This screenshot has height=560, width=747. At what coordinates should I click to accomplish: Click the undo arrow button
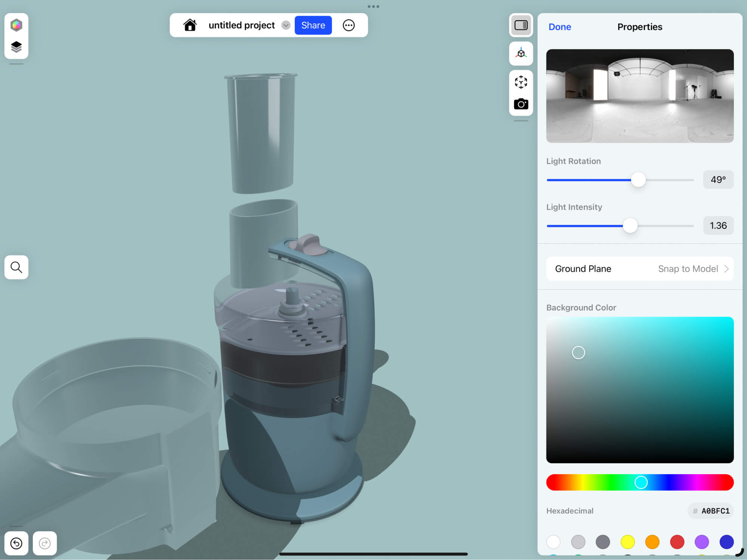tap(16, 543)
